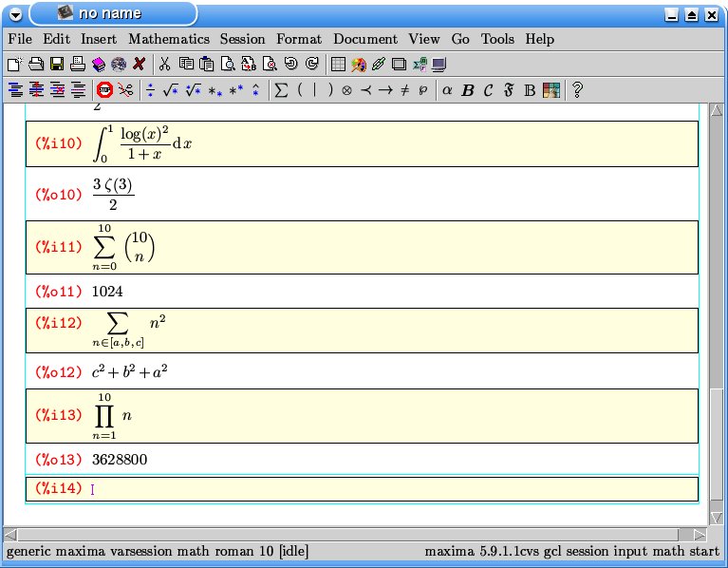
Task: Choose the calligraphic C font
Action: coord(488,90)
